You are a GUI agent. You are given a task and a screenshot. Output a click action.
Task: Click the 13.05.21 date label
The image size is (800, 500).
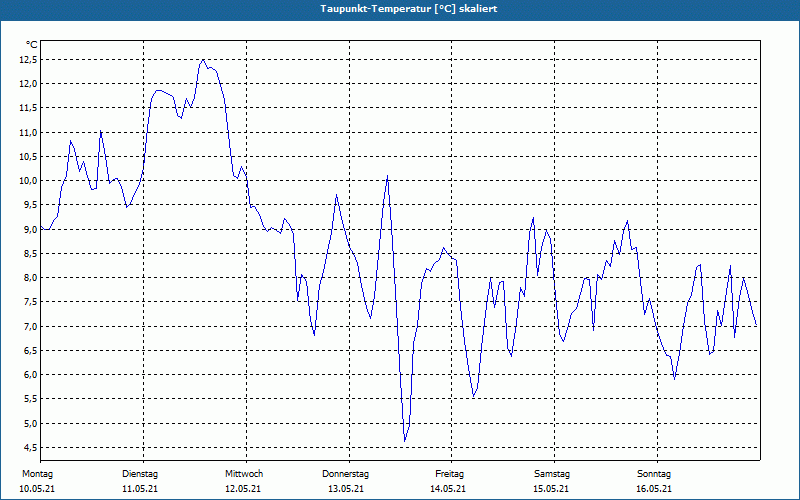coord(346,489)
